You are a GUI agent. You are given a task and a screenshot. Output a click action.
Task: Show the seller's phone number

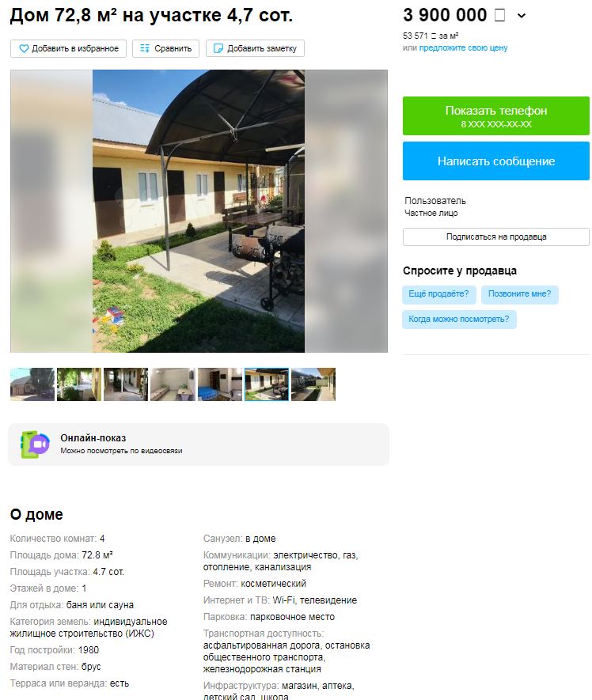[496, 115]
